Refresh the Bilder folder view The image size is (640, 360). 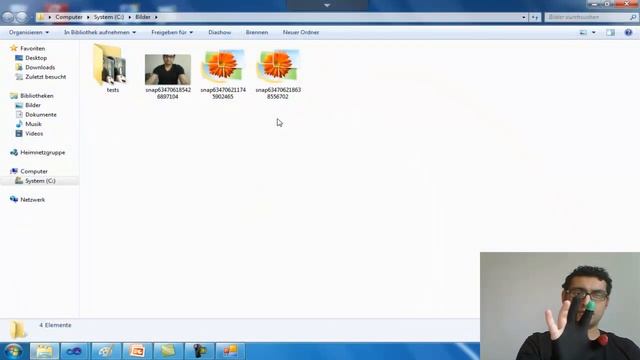[535, 17]
